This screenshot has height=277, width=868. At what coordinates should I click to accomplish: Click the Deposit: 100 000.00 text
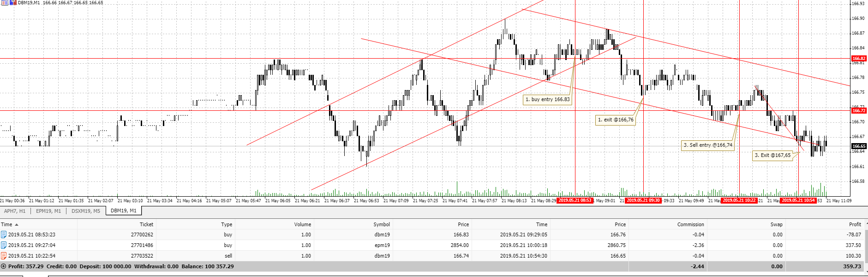(x=105, y=266)
